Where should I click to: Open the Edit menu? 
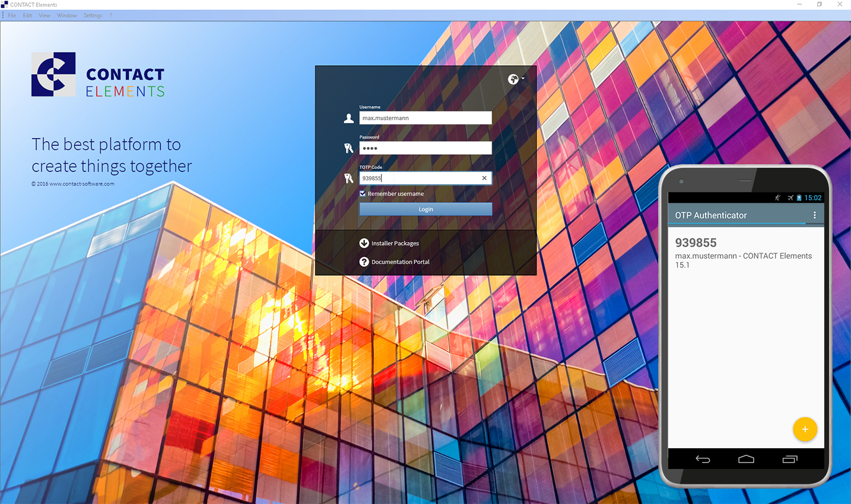pos(27,15)
